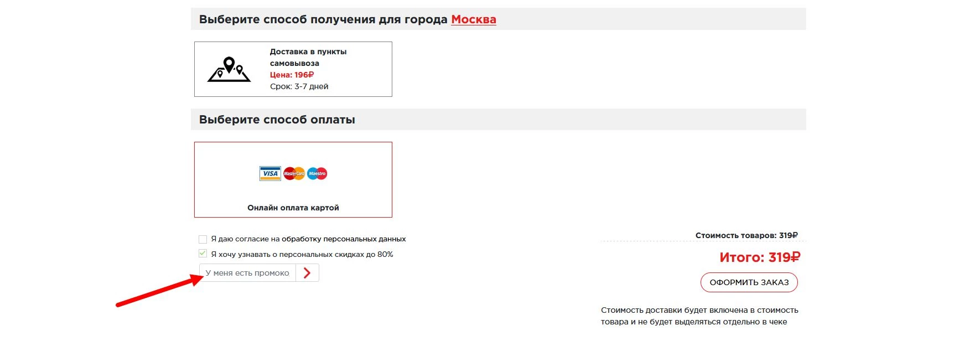The width and height of the screenshot is (980, 356).
Task: Change the city by clicking Москва
Action: (x=473, y=19)
